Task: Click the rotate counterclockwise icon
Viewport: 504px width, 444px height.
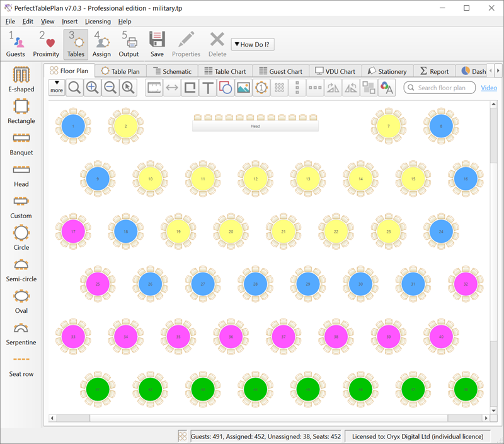Action: (351, 88)
